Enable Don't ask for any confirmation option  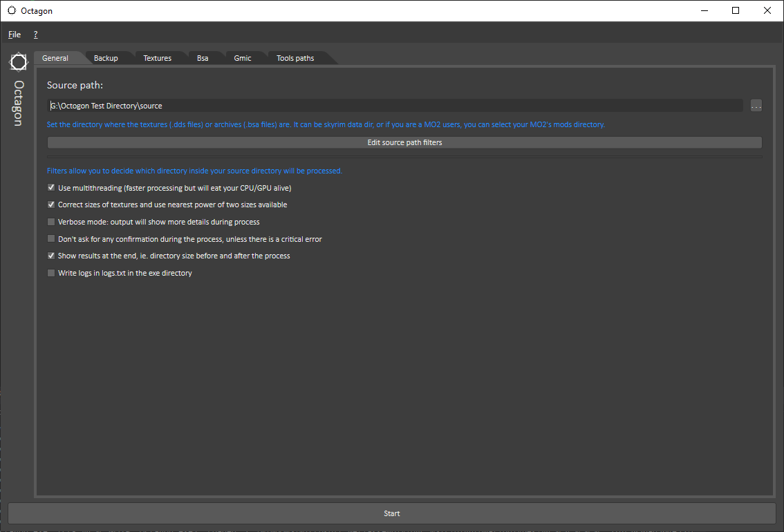click(51, 239)
